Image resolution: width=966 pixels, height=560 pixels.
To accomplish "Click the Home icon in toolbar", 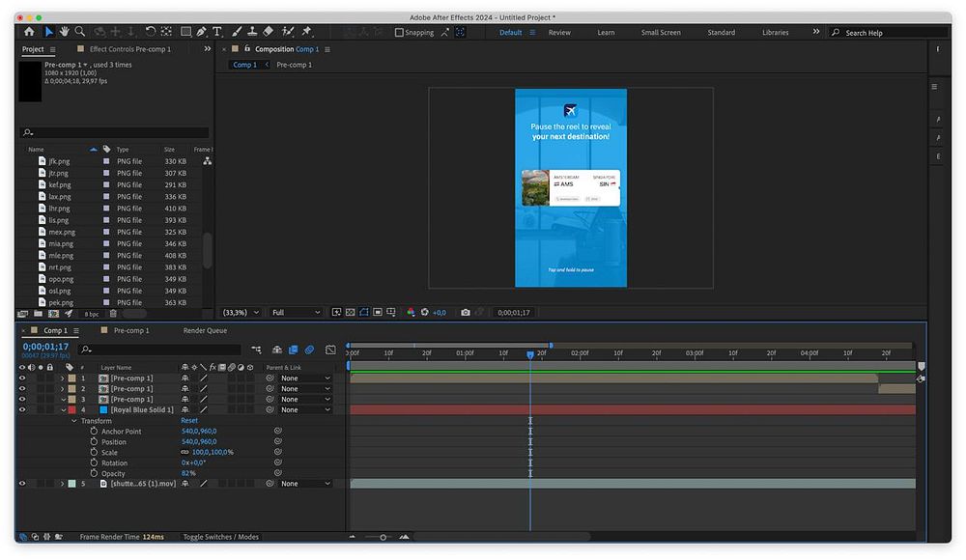I will 29,32.
